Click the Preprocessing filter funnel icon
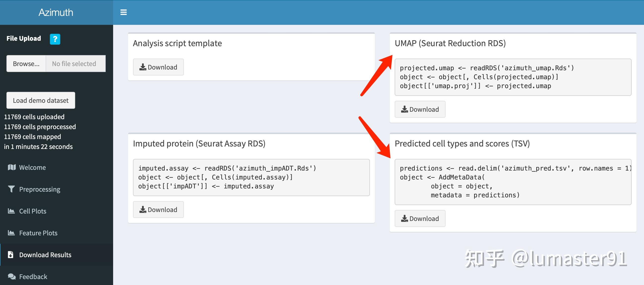 [x=11, y=189]
